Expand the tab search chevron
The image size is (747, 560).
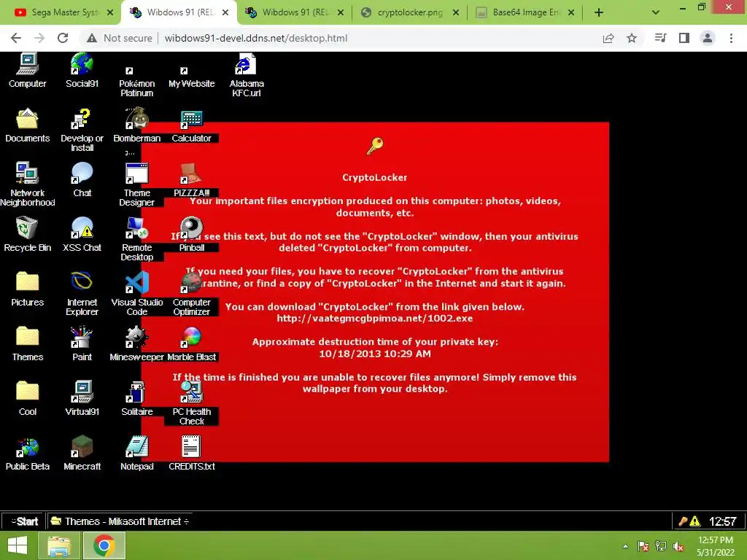[656, 12]
